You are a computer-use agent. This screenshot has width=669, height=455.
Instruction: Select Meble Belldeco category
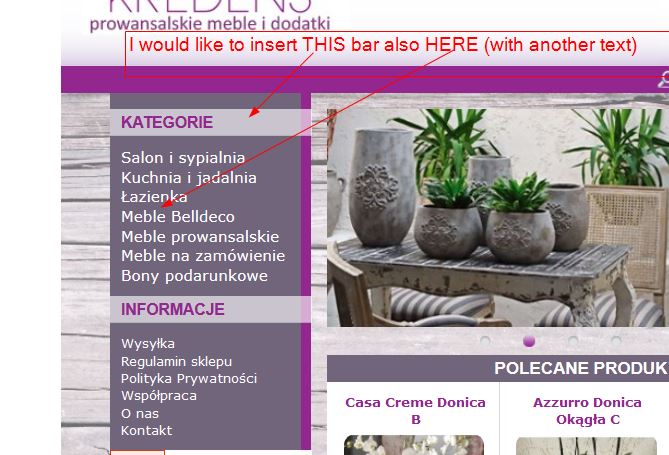[178, 216]
